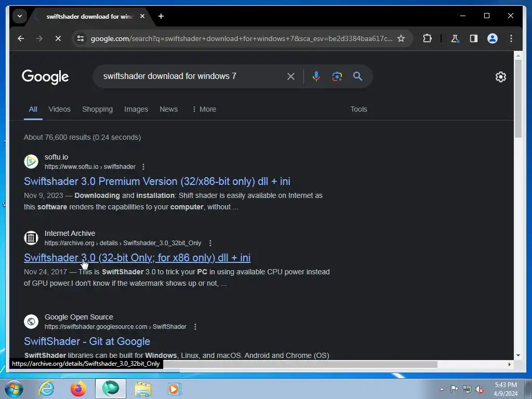Open Action Center flag icon
Viewport: 532px width, 399px height.
(454, 389)
